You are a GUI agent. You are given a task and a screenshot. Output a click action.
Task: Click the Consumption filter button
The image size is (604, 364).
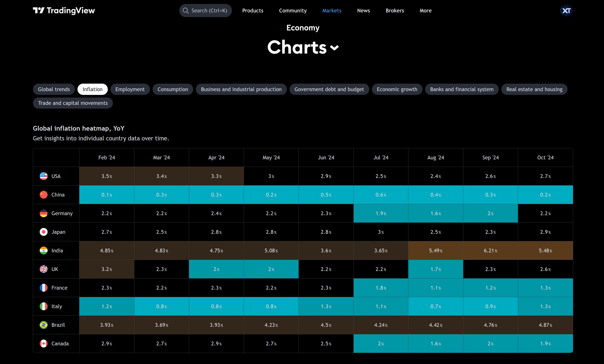click(x=173, y=89)
